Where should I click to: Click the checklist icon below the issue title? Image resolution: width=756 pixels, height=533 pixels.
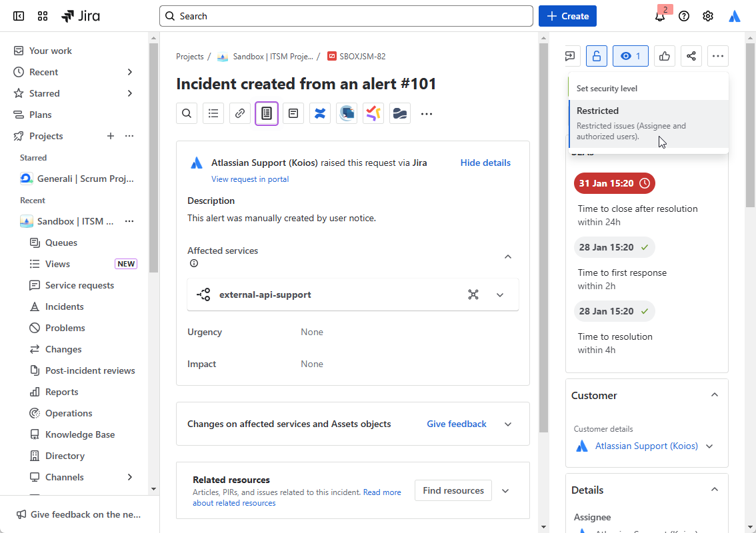coord(213,113)
